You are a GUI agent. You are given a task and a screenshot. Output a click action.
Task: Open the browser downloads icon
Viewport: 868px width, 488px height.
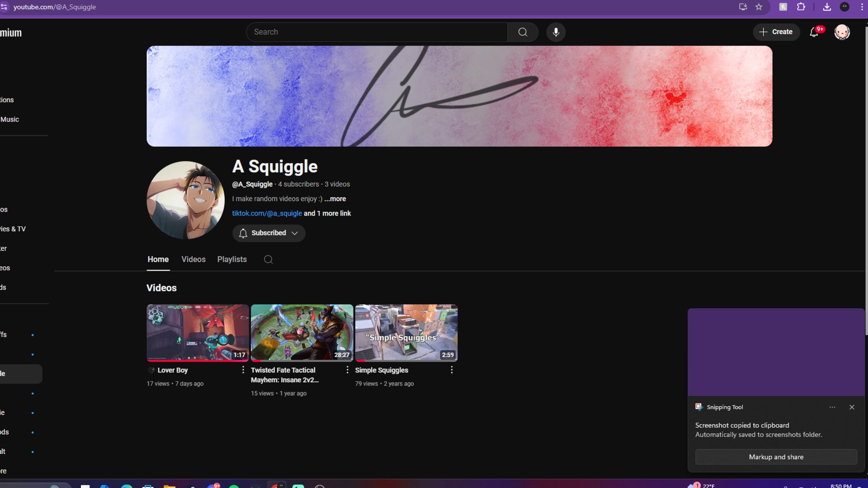coord(827,7)
